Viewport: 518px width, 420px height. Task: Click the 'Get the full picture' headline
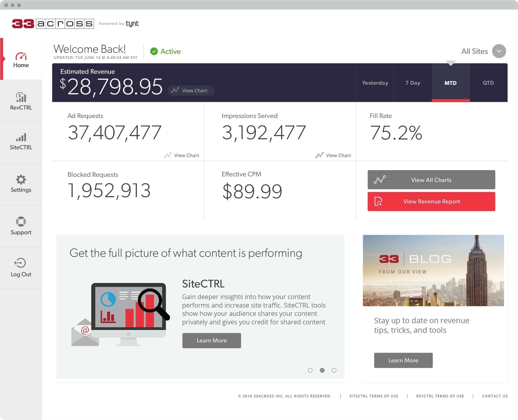click(186, 253)
